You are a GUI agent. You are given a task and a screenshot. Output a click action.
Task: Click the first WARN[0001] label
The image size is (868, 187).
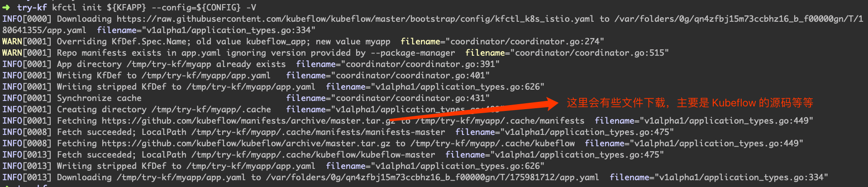pyautogui.click(x=27, y=42)
